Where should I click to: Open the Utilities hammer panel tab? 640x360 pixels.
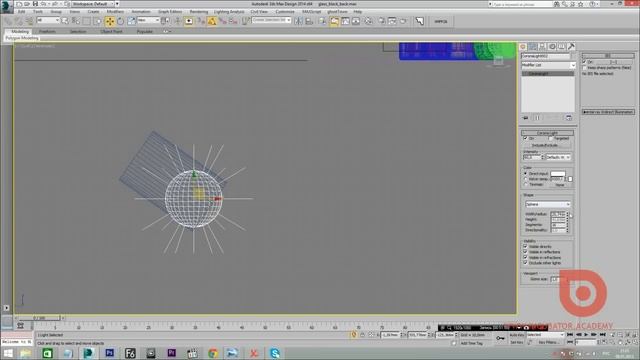coord(571,47)
